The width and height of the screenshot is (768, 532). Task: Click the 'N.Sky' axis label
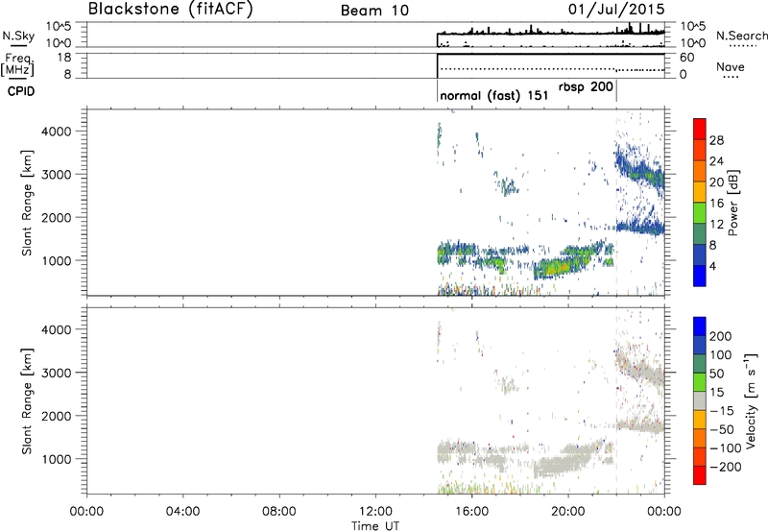18,36
